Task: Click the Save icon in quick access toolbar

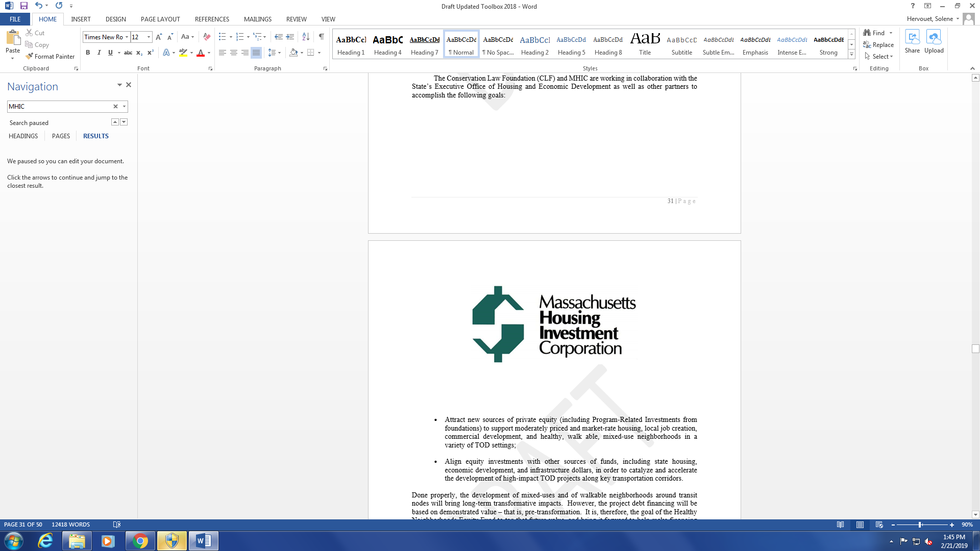Action: [24, 6]
